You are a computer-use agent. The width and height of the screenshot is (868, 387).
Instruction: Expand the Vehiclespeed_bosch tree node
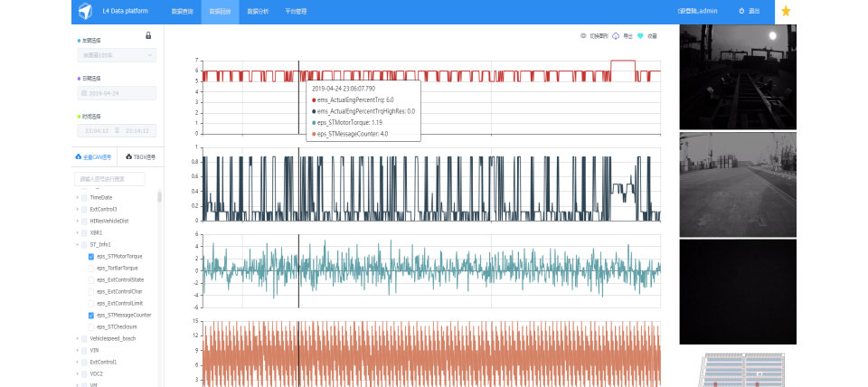tap(77, 338)
